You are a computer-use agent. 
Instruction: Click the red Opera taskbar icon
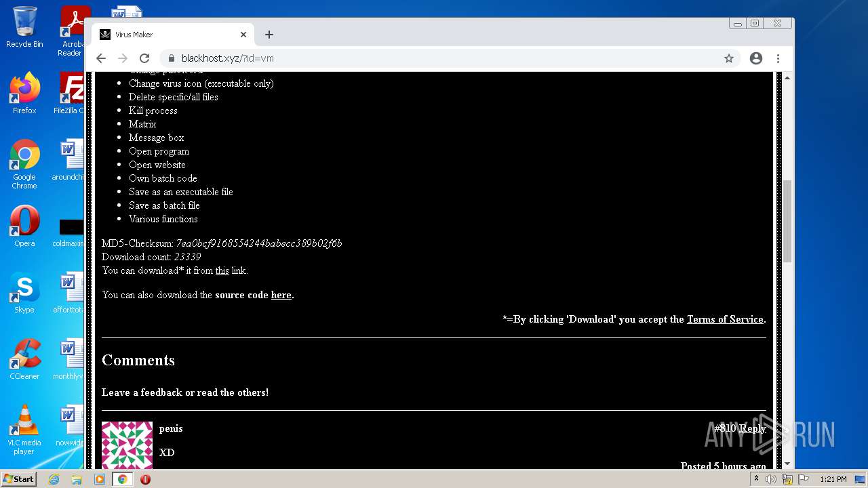[x=145, y=479]
